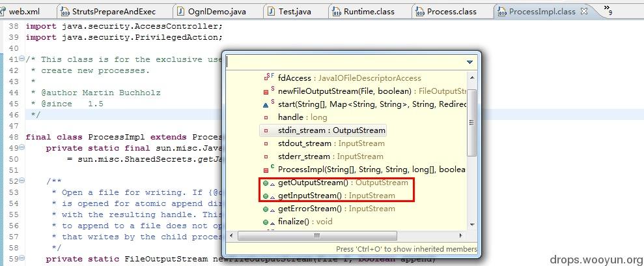644x266 pixels.
Task: Open the outline popup view menu arrow
Action: coord(470,62)
